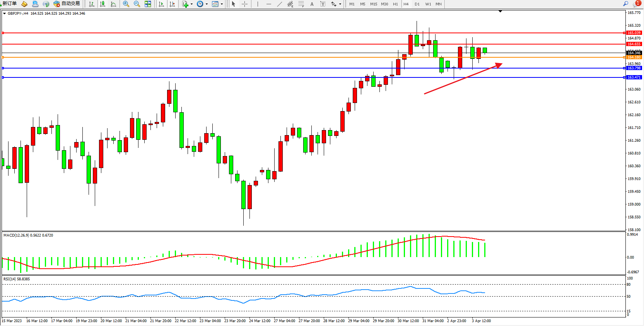Expand the arrows objects dropdown

pos(340,4)
